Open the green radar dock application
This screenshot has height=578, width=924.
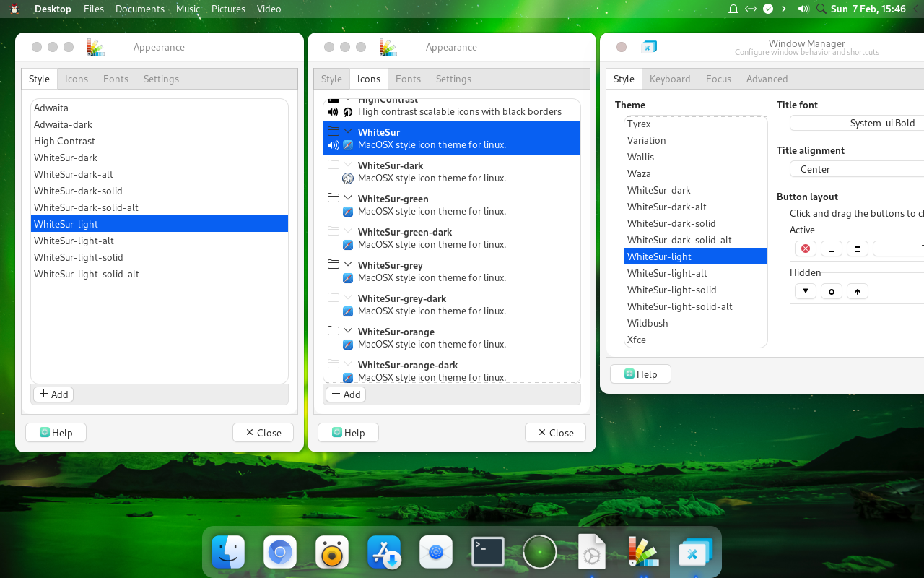540,553
